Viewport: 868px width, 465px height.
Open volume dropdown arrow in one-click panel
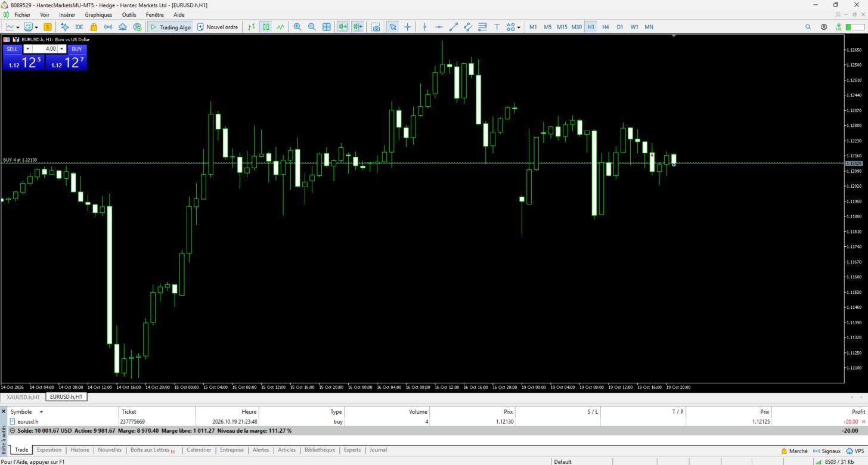point(27,49)
